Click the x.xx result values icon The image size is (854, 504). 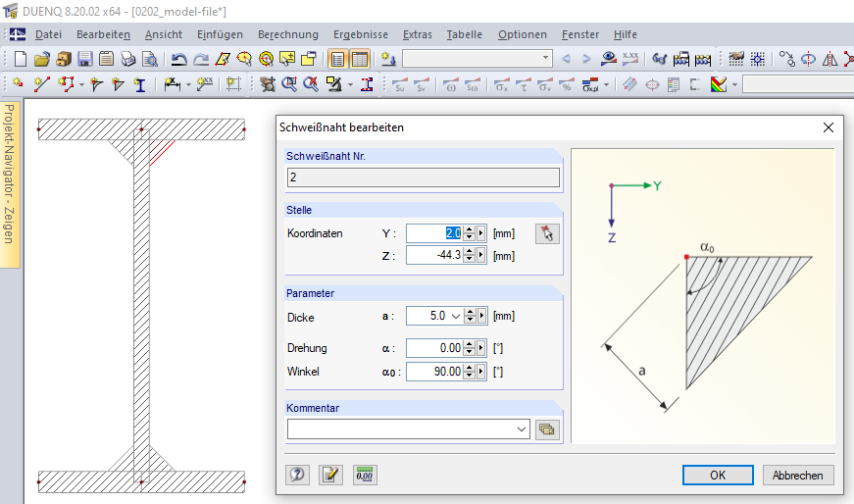(x=630, y=59)
